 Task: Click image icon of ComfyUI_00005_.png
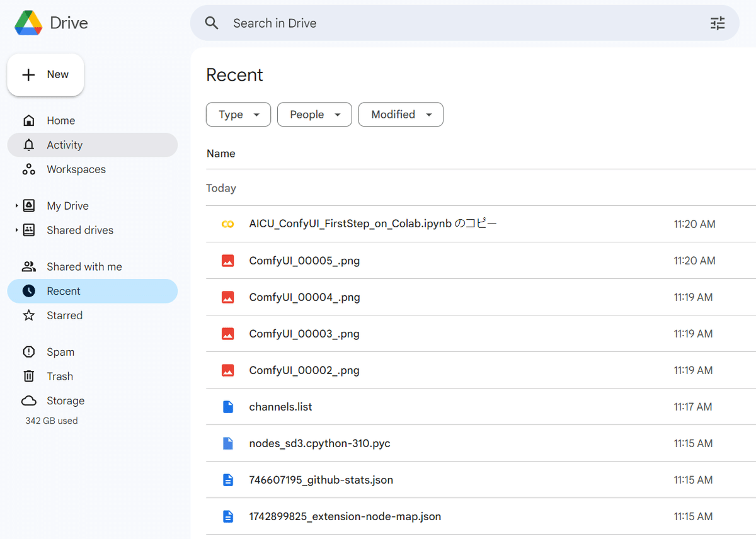coord(228,261)
